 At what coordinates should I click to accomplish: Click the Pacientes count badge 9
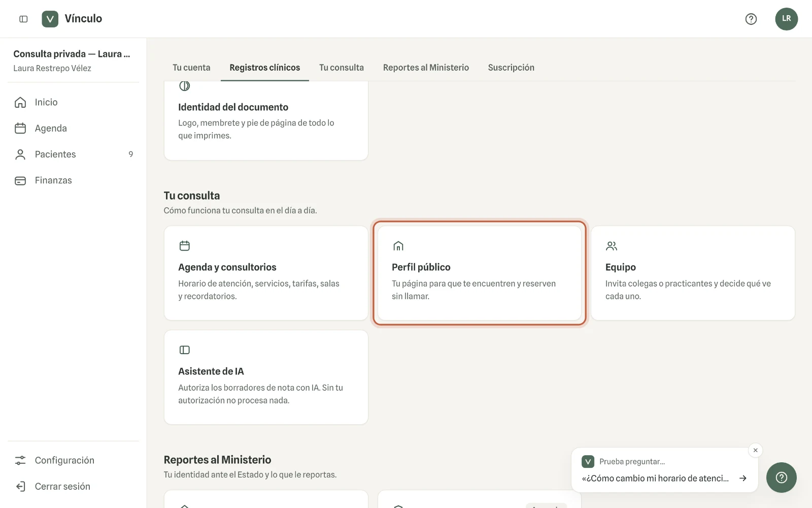click(x=131, y=154)
